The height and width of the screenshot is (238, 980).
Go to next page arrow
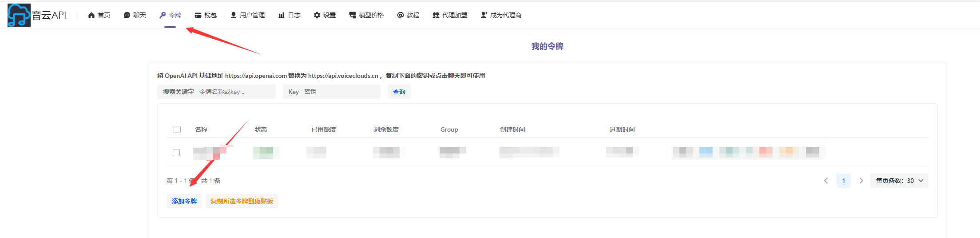point(861,181)
